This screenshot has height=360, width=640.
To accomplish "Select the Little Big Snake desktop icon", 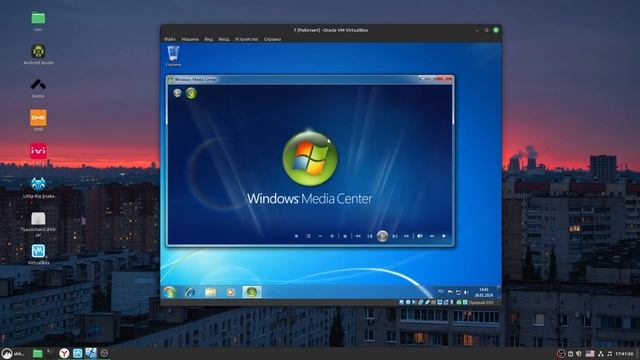I will 38,187.
